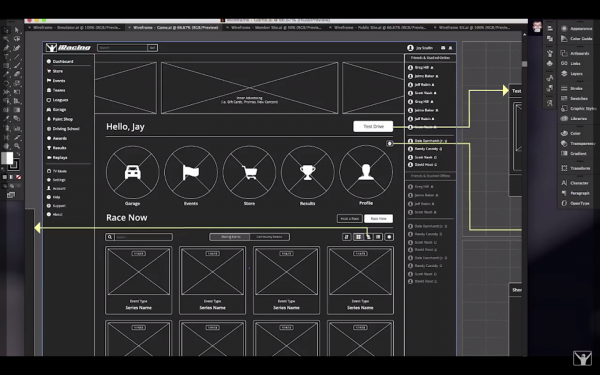Open the Links panel

(x=571, y=64)
